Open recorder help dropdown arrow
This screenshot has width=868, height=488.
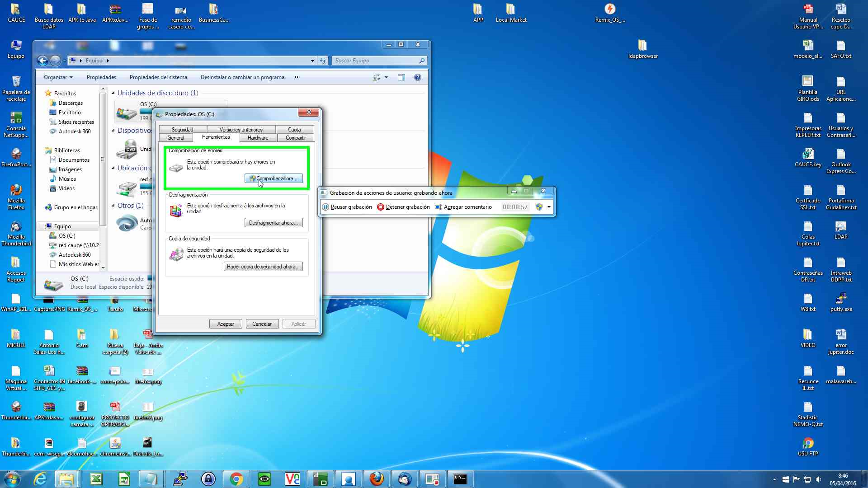click(x=549, y=207)
